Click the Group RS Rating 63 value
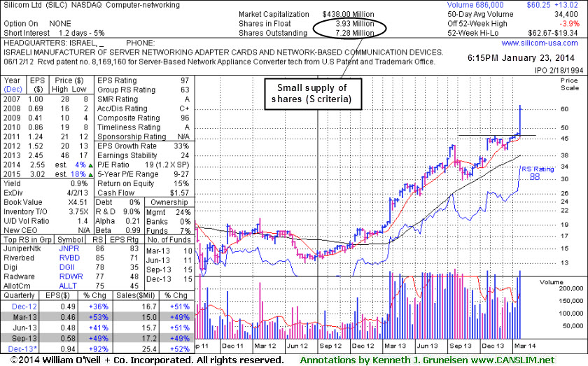Image resolution: width=588 pixels, height=366 pixels. point(185,90)
